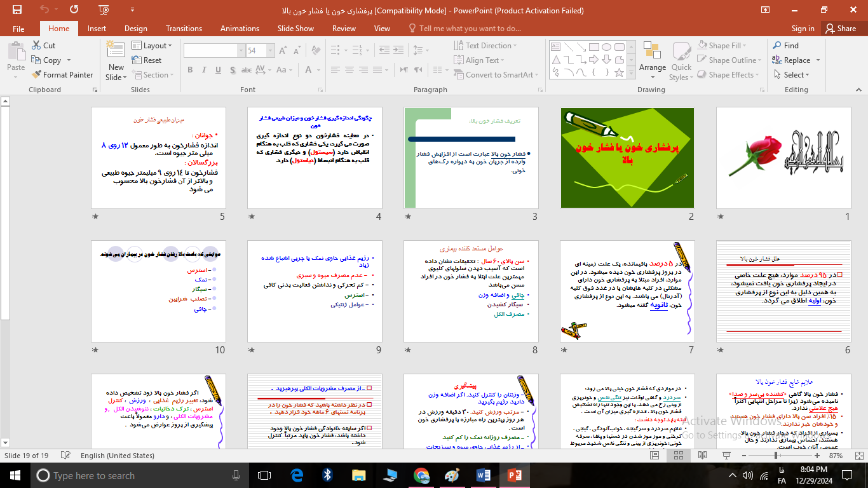Click the Find magnifier icon
Screen dimensions: 868x488
coord(777,46)
